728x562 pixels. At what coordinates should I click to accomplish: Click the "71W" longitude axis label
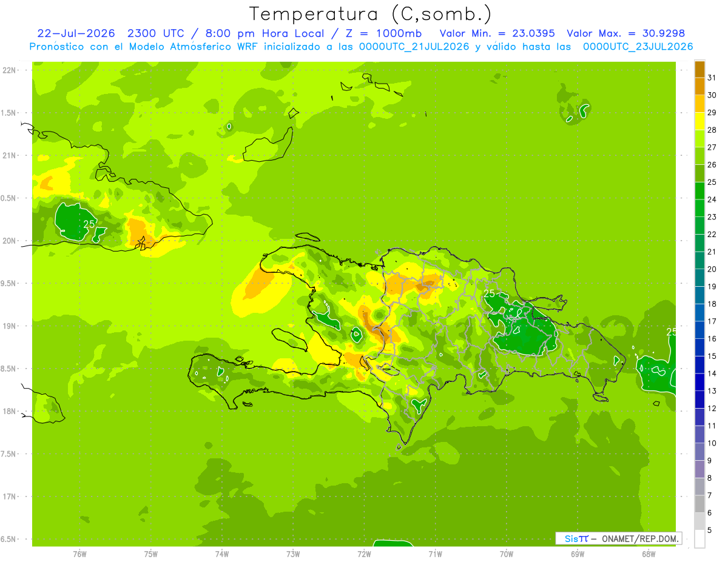pyautogui.click(x=435, y=554)
